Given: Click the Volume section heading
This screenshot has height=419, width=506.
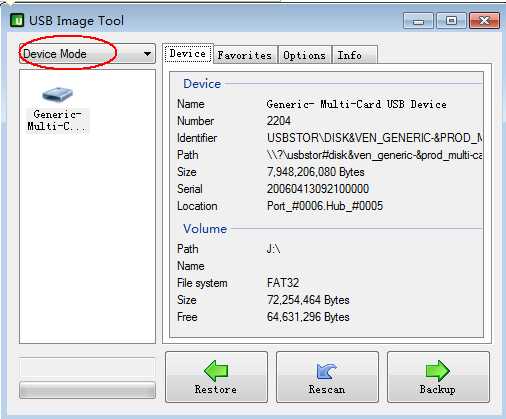Looking at the screenshot, I should pos(205,229).
